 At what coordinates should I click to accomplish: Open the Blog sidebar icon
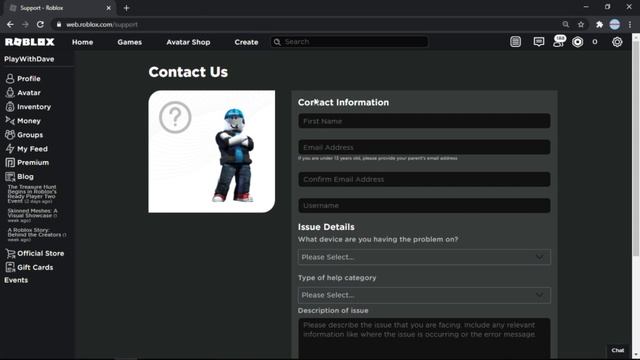(10, 176)
